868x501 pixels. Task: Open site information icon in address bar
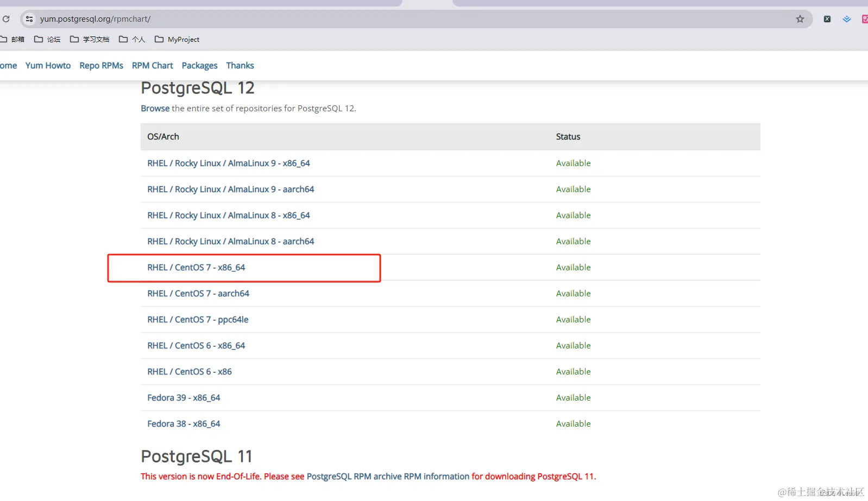(x=29, y=19)
